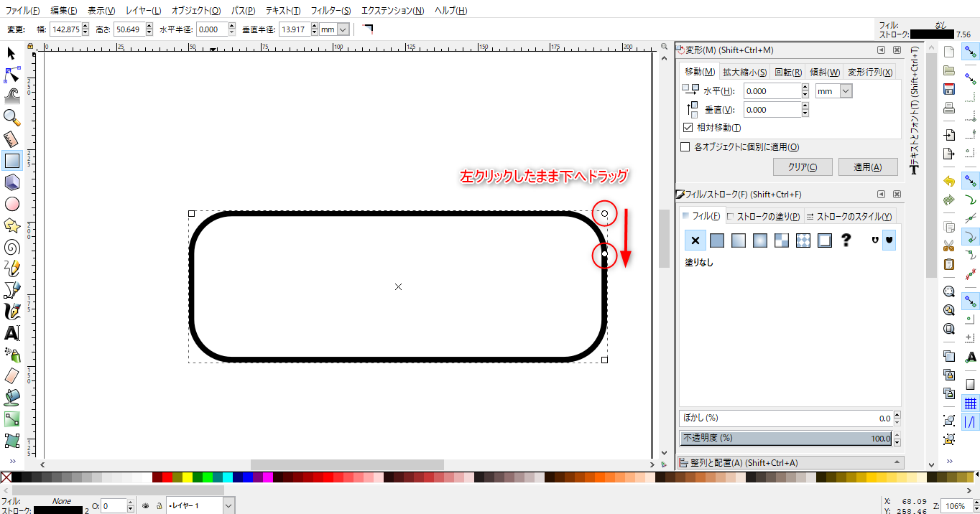Open the フィルター menu
The height and width of the screenshot is (514, 980).
331,11
